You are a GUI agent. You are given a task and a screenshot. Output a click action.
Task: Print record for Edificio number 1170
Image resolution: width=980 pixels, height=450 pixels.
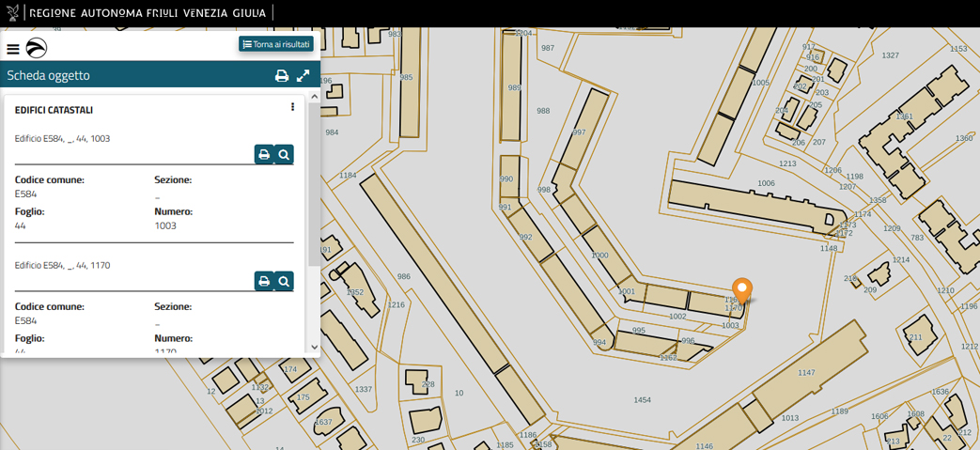[264, 281]
